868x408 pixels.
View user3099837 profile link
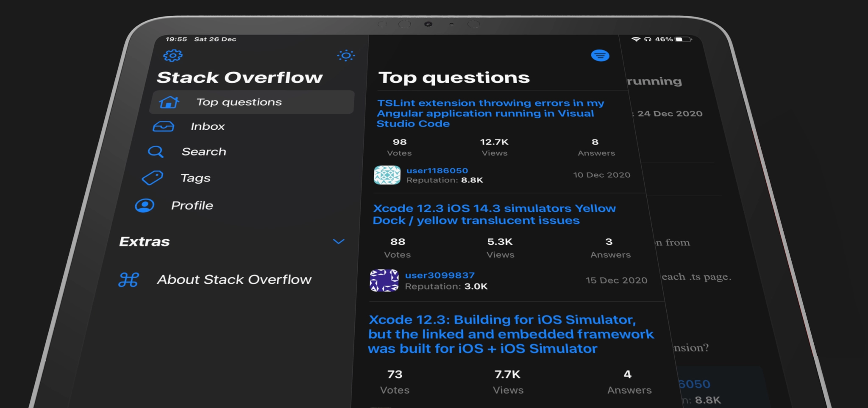440,275
